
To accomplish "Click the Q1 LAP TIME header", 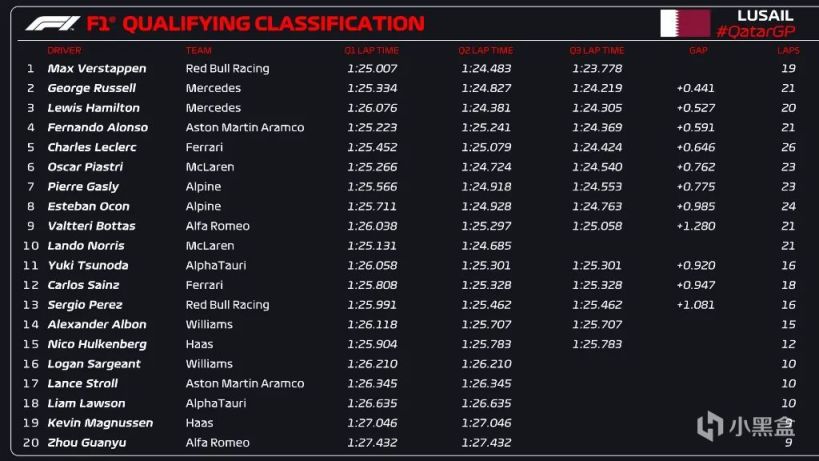I will tap(371, 51).
